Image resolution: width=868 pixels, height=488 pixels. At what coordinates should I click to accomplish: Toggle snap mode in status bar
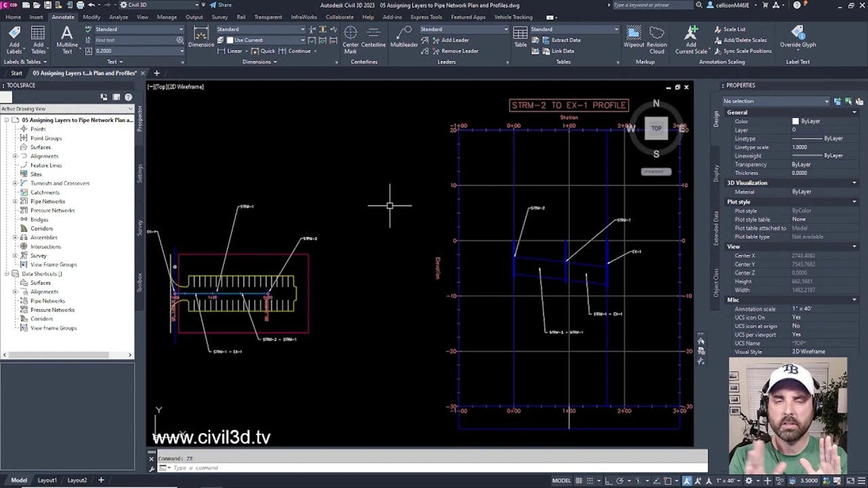coord(589,480)
